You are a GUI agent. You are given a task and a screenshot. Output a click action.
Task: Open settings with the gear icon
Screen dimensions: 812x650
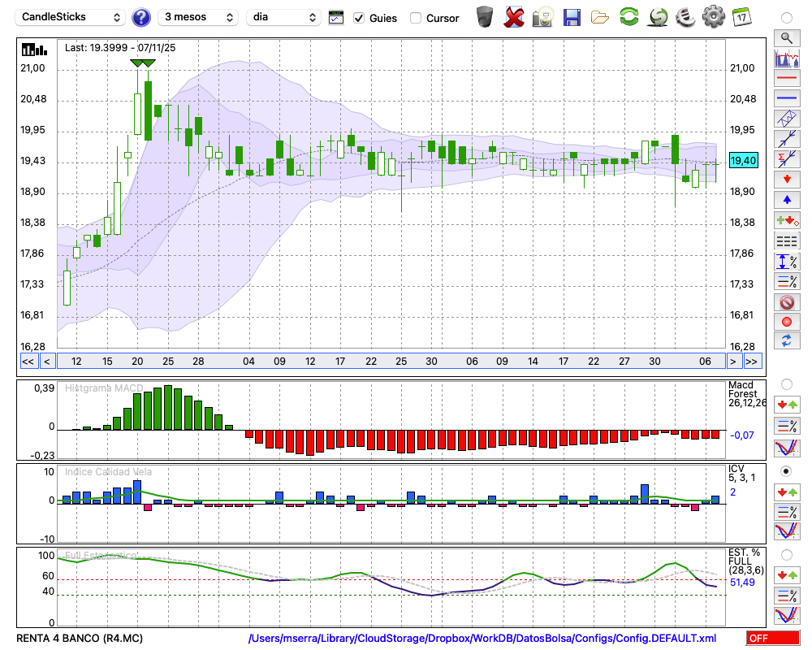tap(713, 17)
